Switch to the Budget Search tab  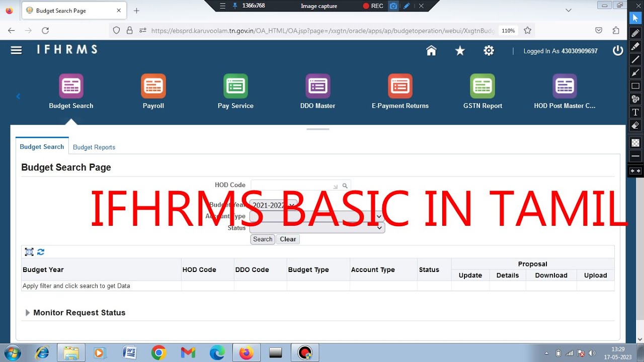click(42, 147)
